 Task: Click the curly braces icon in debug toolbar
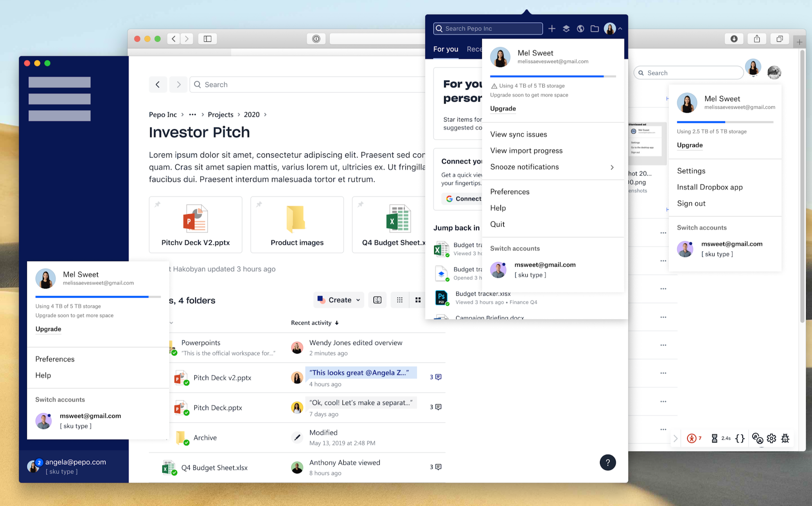click(x=739, y=438)
